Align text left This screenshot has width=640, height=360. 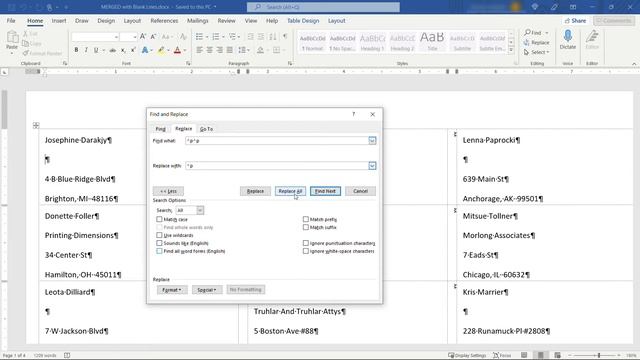coord(199,50)
